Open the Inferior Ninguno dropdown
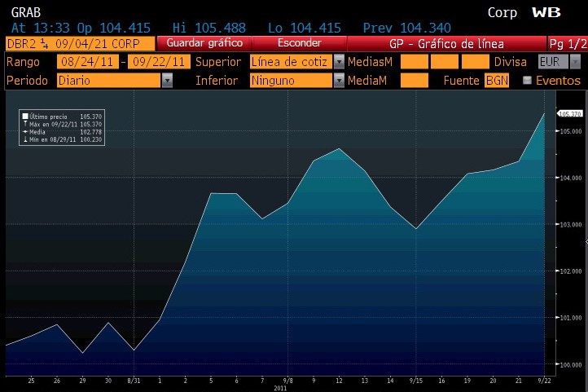This screenshot has height=392, width=588. [338, 80]
